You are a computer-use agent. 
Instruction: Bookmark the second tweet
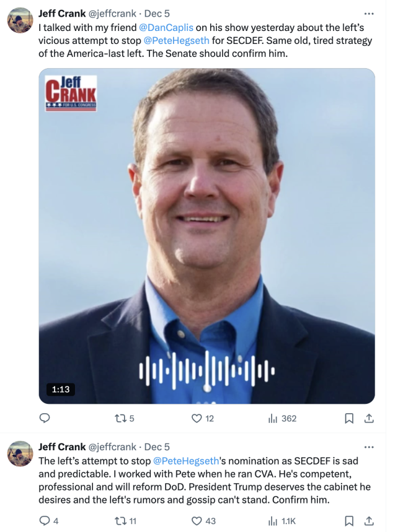pos(349,520)
